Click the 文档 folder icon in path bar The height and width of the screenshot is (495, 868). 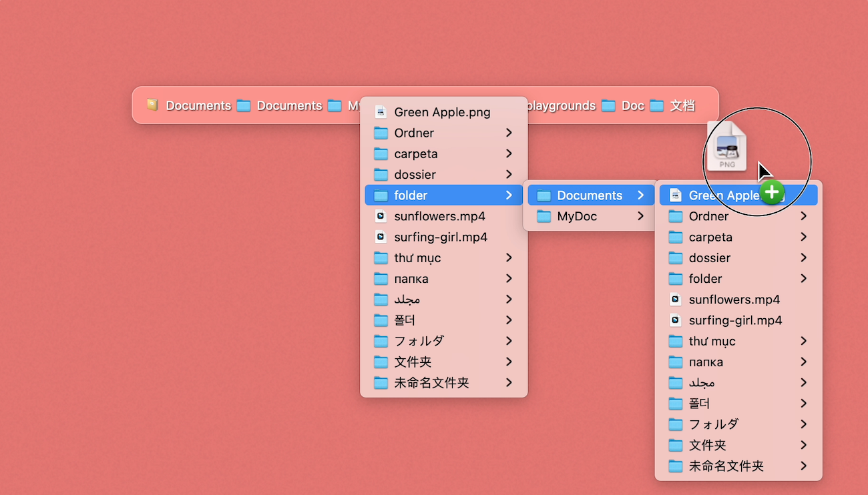point(657,105)
